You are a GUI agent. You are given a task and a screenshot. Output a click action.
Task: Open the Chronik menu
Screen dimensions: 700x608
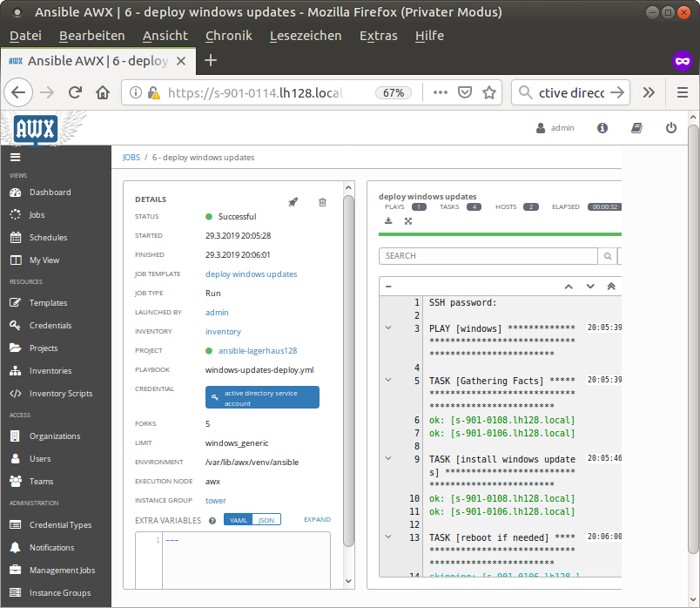(229, 36)
